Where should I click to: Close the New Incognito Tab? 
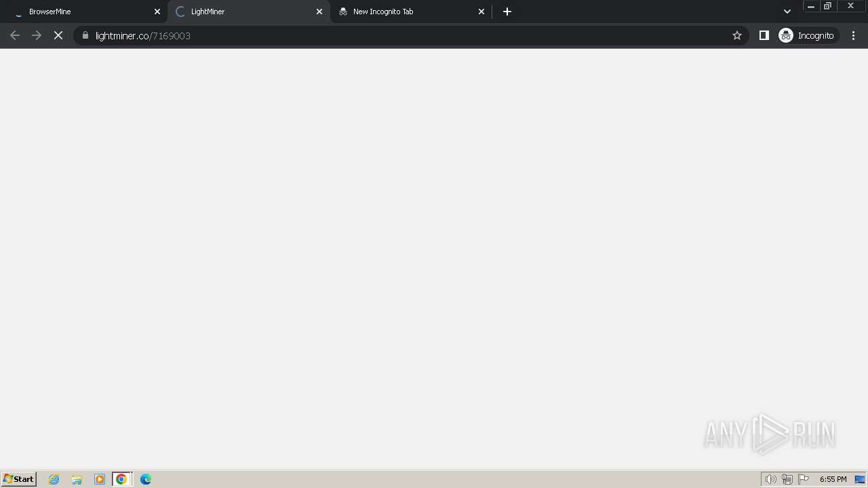pos(481,12)
